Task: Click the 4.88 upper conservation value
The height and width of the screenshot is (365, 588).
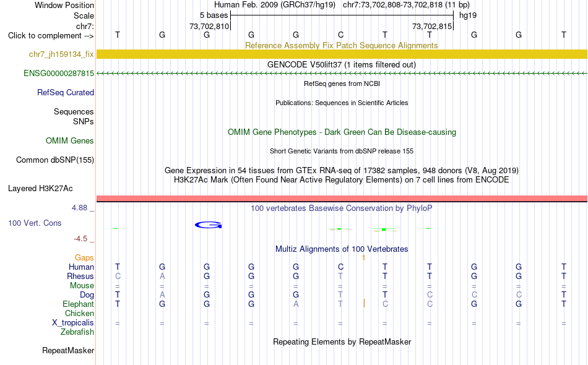Action: coord(79,208)
